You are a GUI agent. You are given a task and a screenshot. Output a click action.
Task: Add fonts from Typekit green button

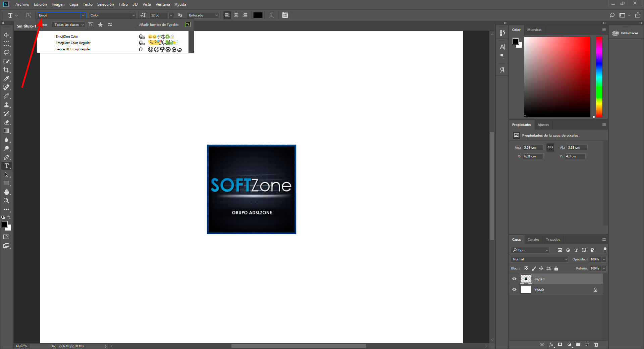(x=188, y=24)
